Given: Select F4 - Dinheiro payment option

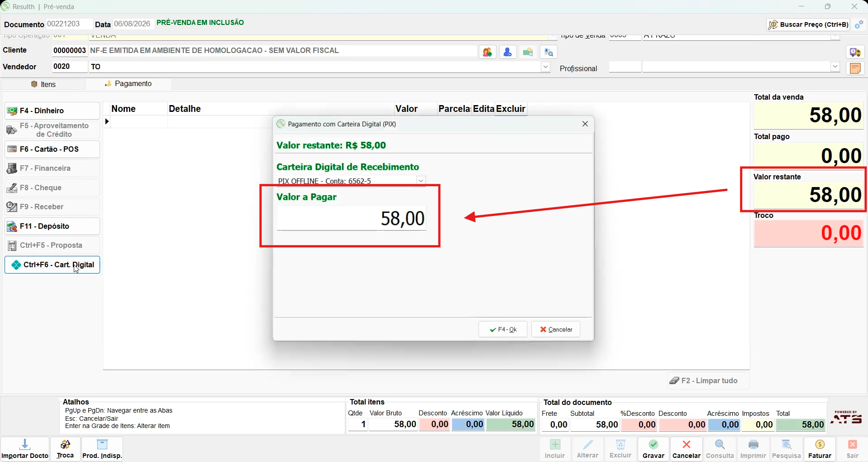Looking at the screenshot, I should tap(52, 111).
